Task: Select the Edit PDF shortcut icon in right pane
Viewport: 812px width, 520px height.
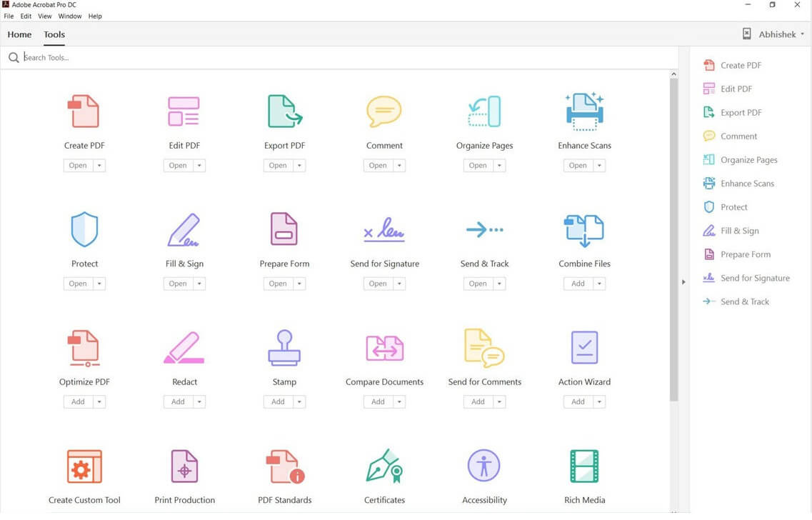Action: (x=709, y=89)
